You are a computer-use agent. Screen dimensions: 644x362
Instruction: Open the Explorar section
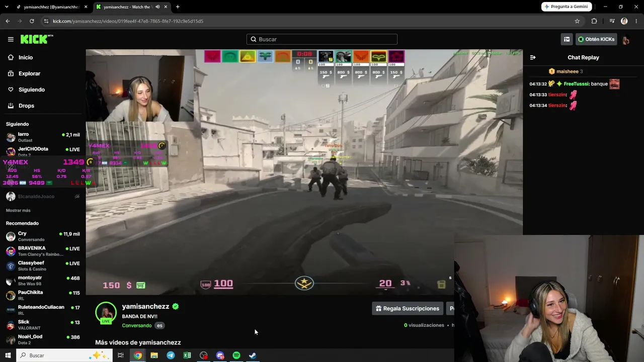pyautogui.click(x=29, y=73)
